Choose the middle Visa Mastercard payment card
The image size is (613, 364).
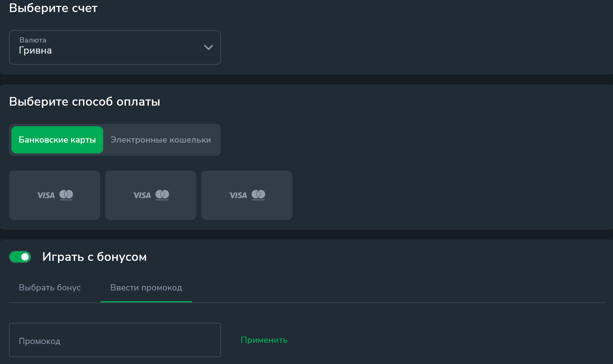151,195
